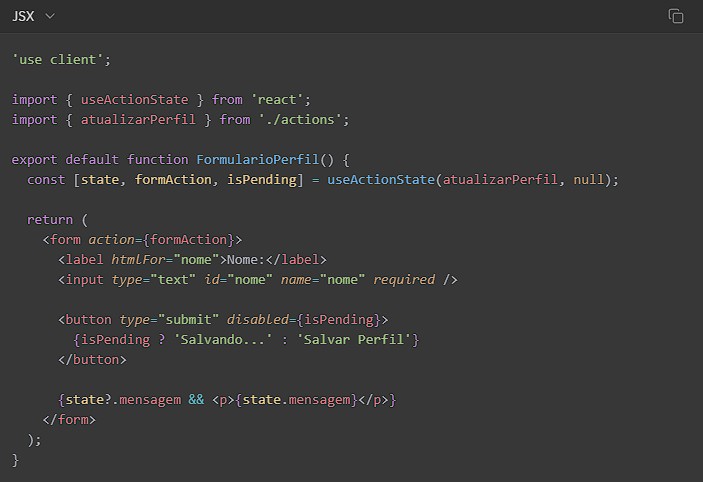Click the input tag's required attribute
Screen dimensions: 703x482
click(404, 279)
